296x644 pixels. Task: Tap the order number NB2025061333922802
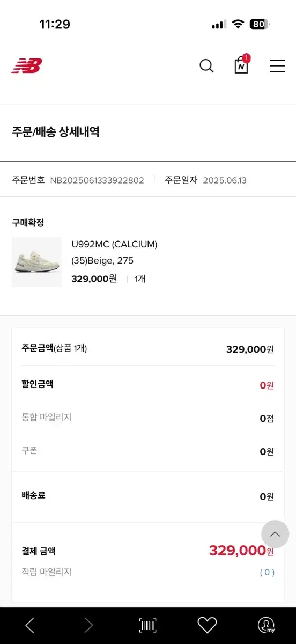[x=97, y=180]
